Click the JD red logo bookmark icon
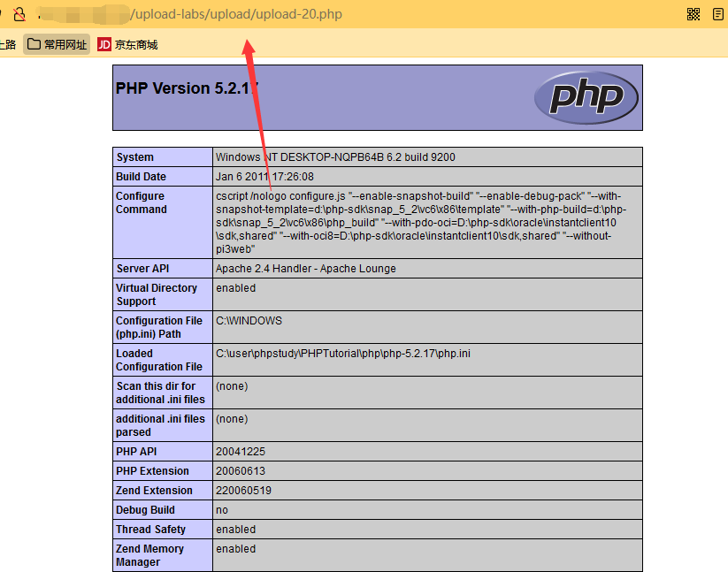This screenshot has height=572, width=728. pyautogui.click(x=104, y=44)
